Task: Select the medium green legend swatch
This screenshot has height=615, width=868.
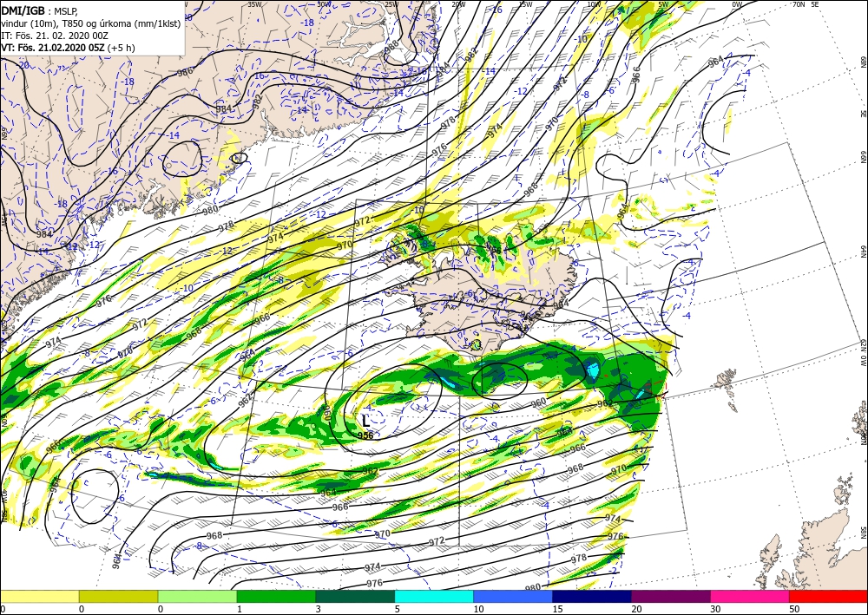Action: [276, 596]
